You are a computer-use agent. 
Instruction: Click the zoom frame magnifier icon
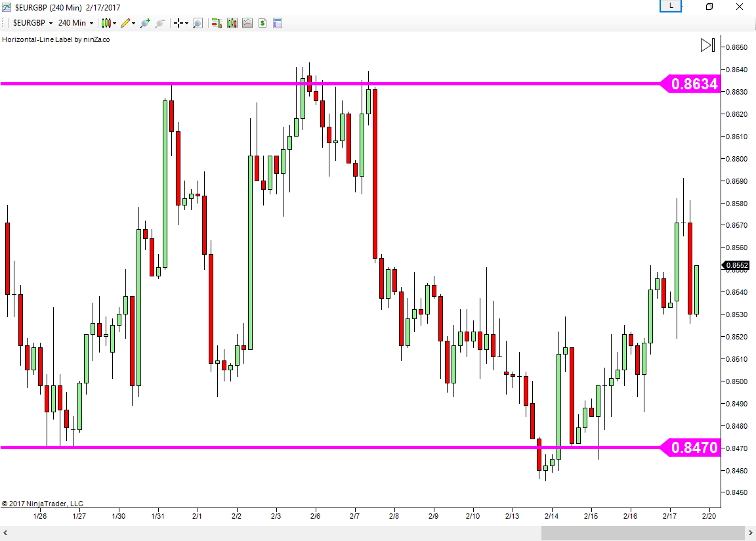click(x=198, y=23)
